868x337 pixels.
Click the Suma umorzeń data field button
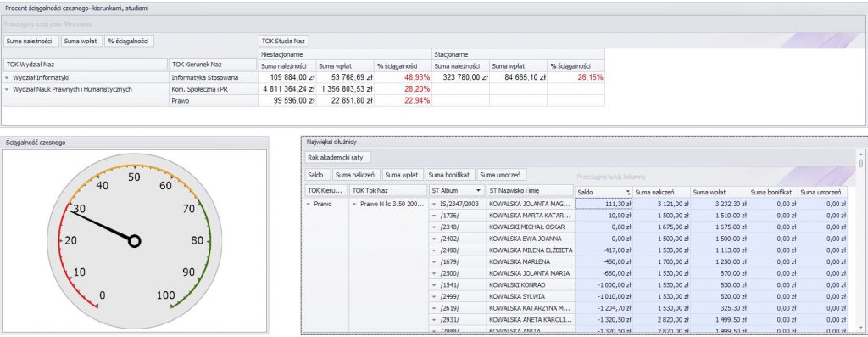(x=502, y=175)
